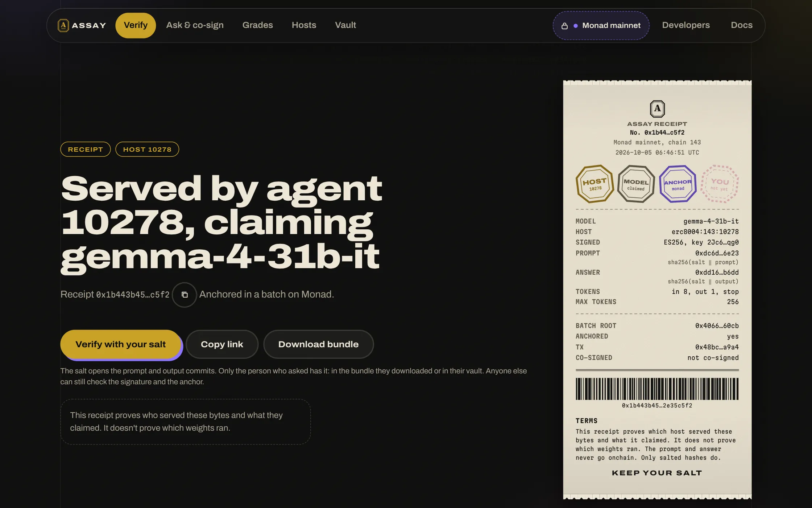Click the Copy link button
This screenshot has height=508, width=812.
pyautogui.click(x=222, y=344)
